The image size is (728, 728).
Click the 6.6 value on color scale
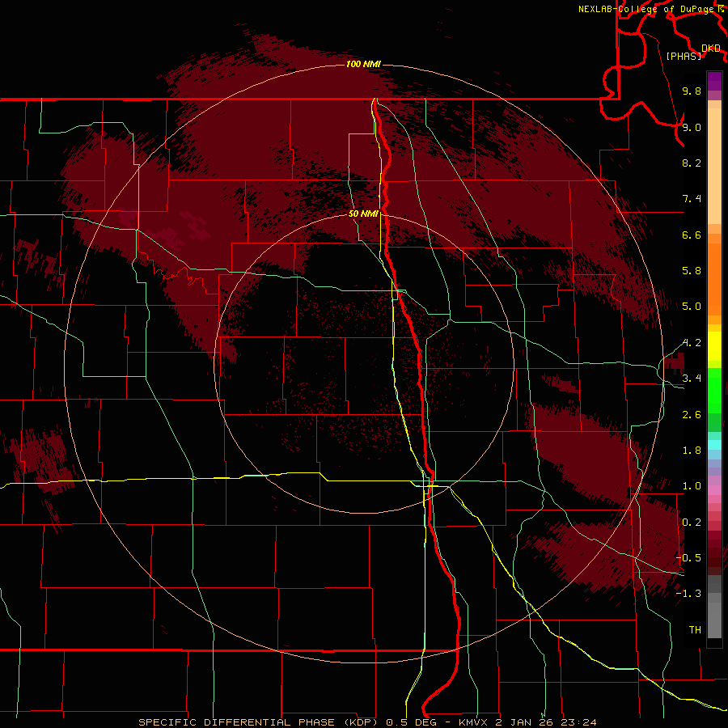692,235
